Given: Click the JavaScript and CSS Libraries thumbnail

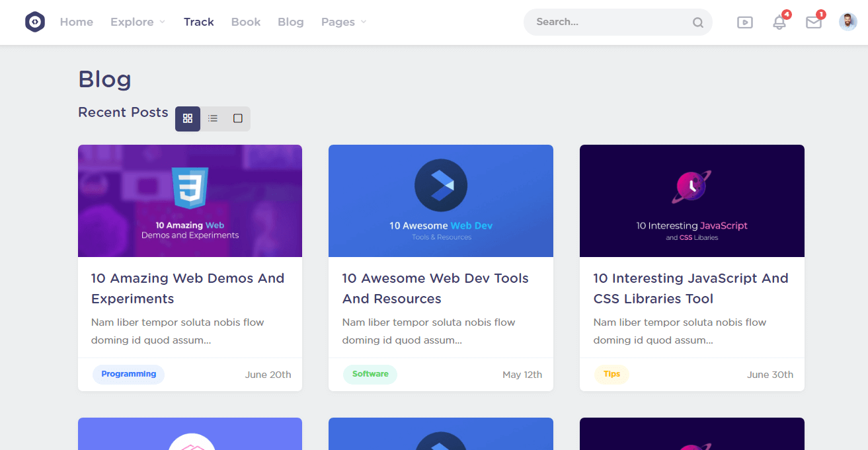Looking at the screenshot, I should [x=691, y=201].
